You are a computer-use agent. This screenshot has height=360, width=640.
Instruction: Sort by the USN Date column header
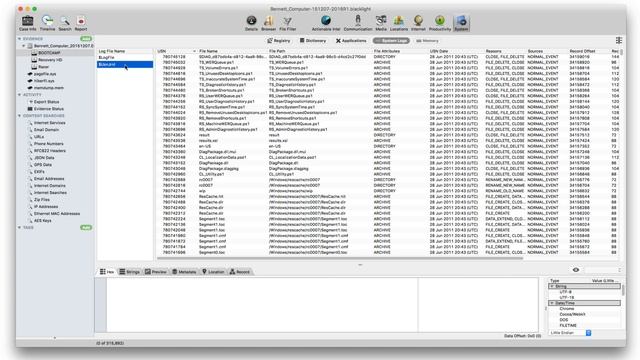pyautogui.click(x=456, y=51)
